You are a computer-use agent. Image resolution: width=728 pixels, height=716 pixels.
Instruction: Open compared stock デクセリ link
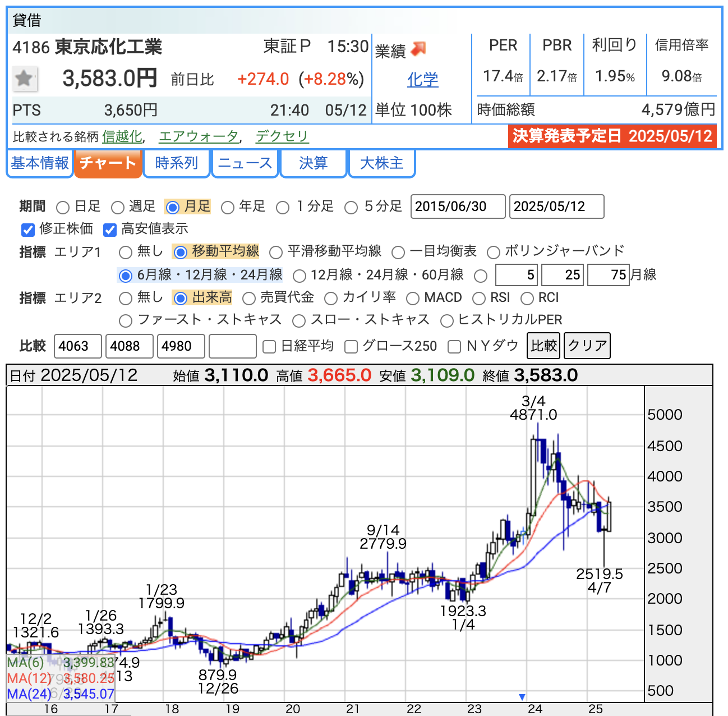click(282, 136)
